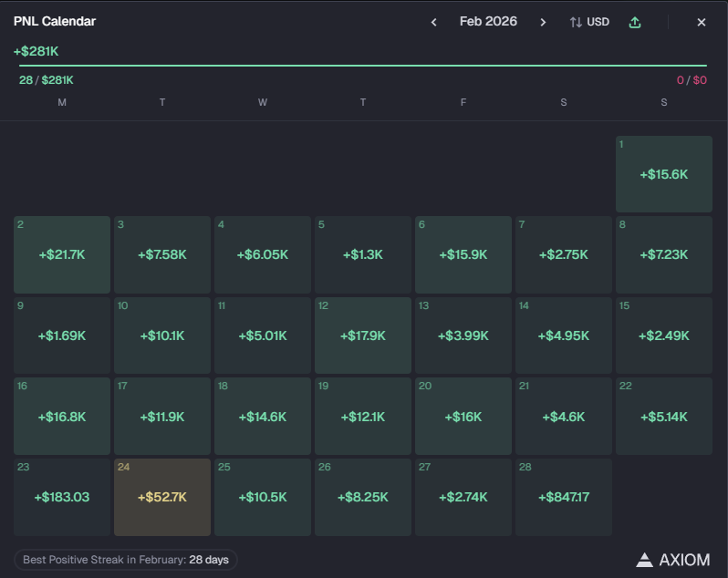Select day 3 cell showing +$7.58K
728x578 pixels.
click(162, 254)
